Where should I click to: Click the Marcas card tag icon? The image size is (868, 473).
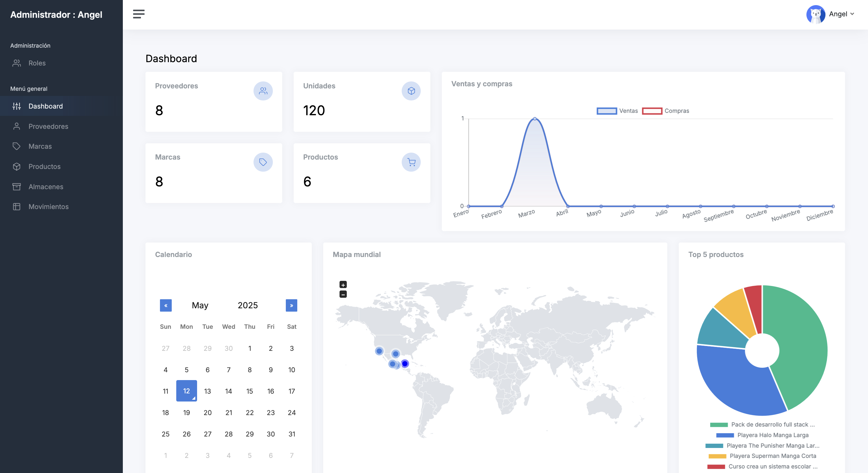263,162
